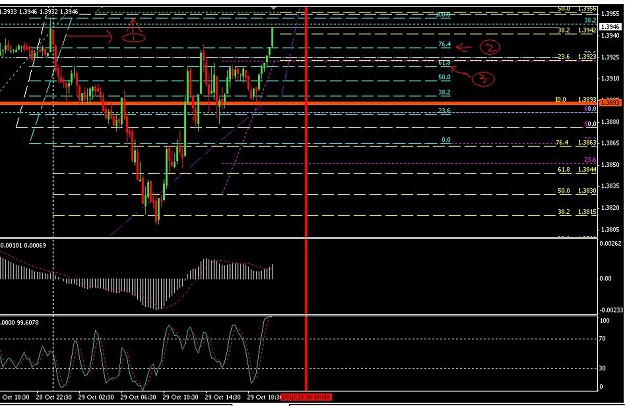Click the stochastic readout ending 99.6078

coord(20,322)
